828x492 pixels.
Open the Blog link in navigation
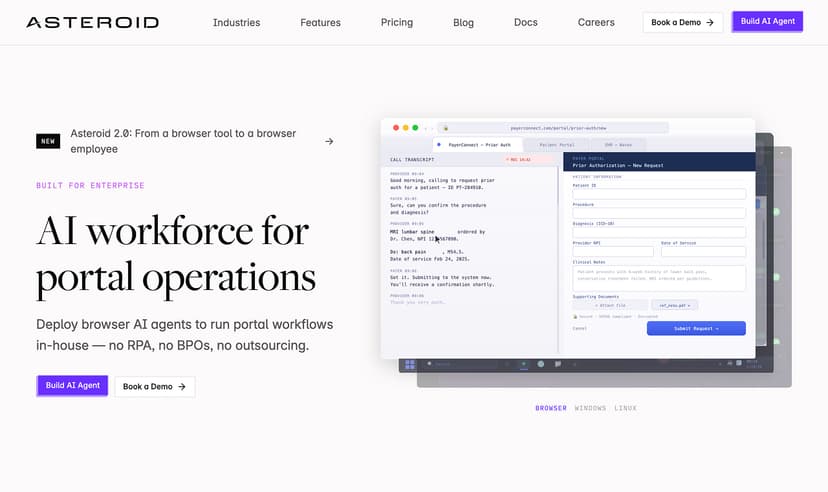click(x=463, y=23)
